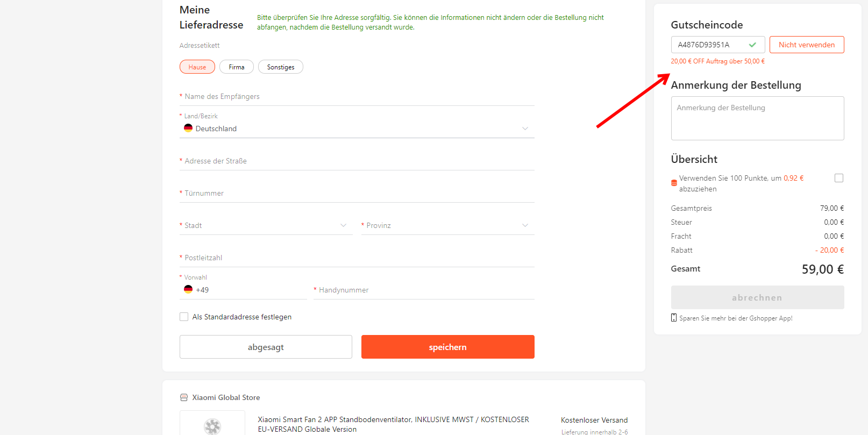Viewport: 868px width, 435px height.
Task: Click the green checkmark in coupon field
Action: coord(752,45)
